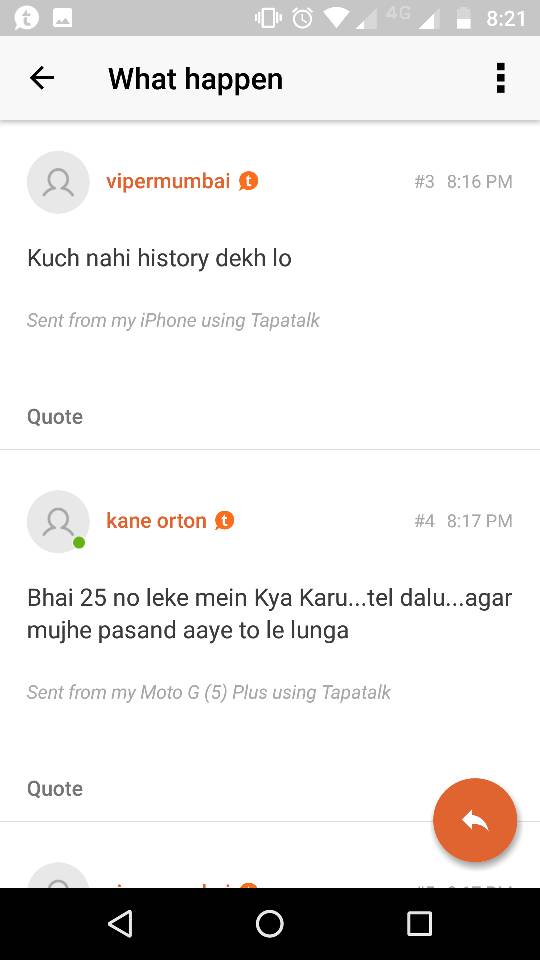Image resolution: width=540 pixels, height=960 pixels.
Task: Open kane orton's avatar picture
Action: [58, 522]
